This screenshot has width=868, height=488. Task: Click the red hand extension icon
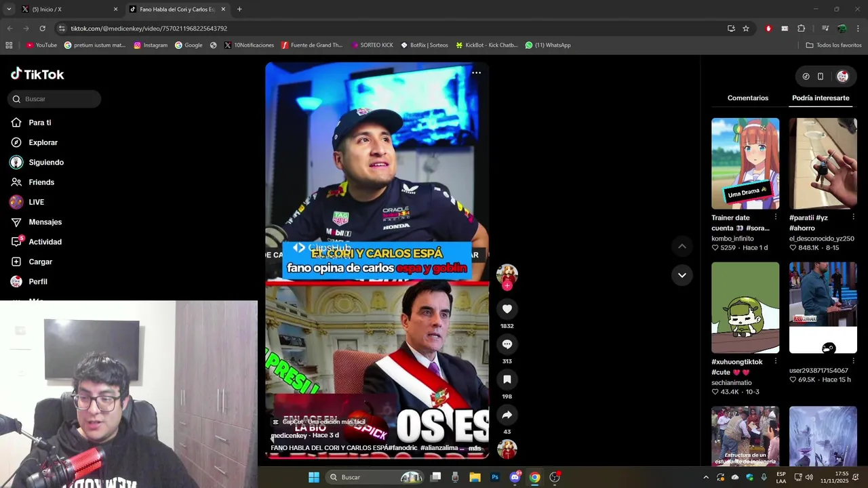click(768, 28)
